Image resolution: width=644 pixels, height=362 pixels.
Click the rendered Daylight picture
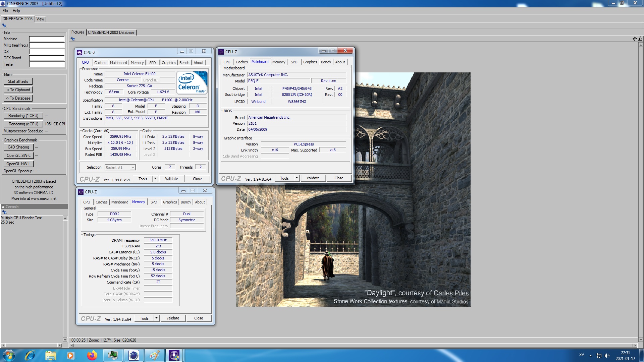click(353, 189)
